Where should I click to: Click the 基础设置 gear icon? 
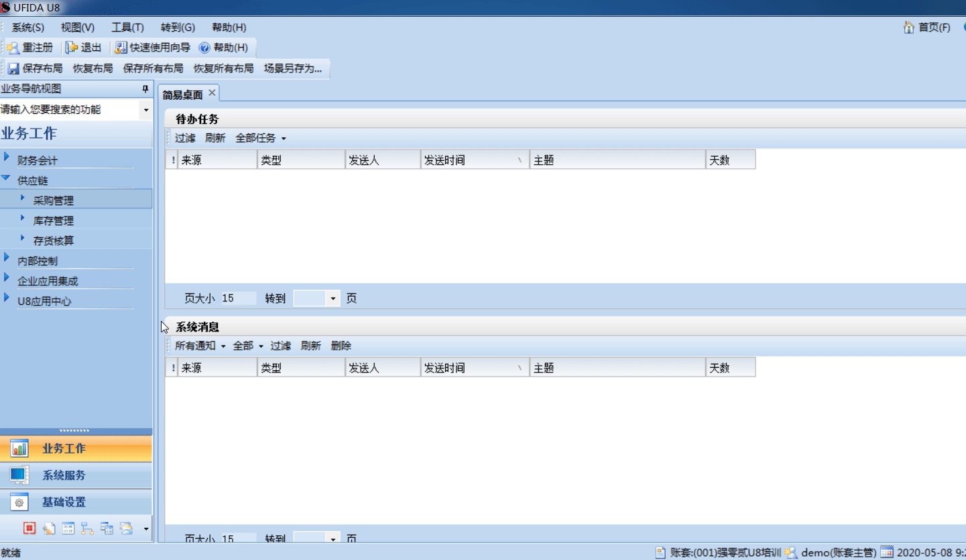click(x=19, y=502)
